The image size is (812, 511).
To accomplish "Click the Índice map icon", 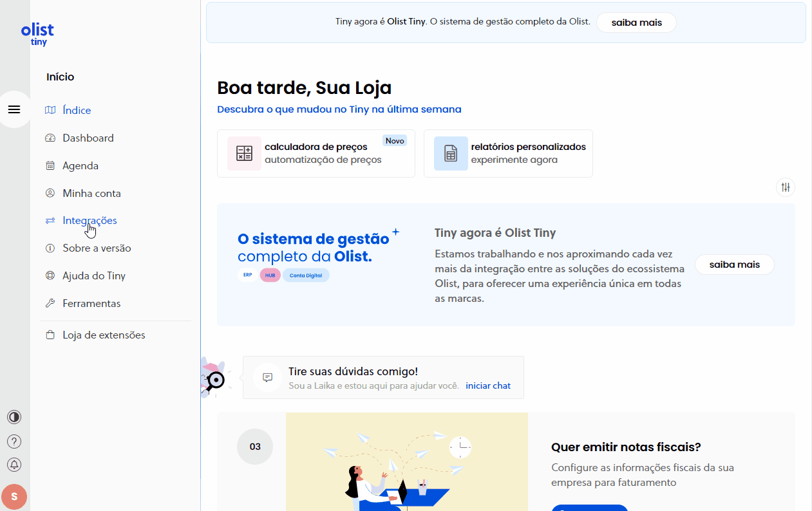I will [x=50, y=110].
